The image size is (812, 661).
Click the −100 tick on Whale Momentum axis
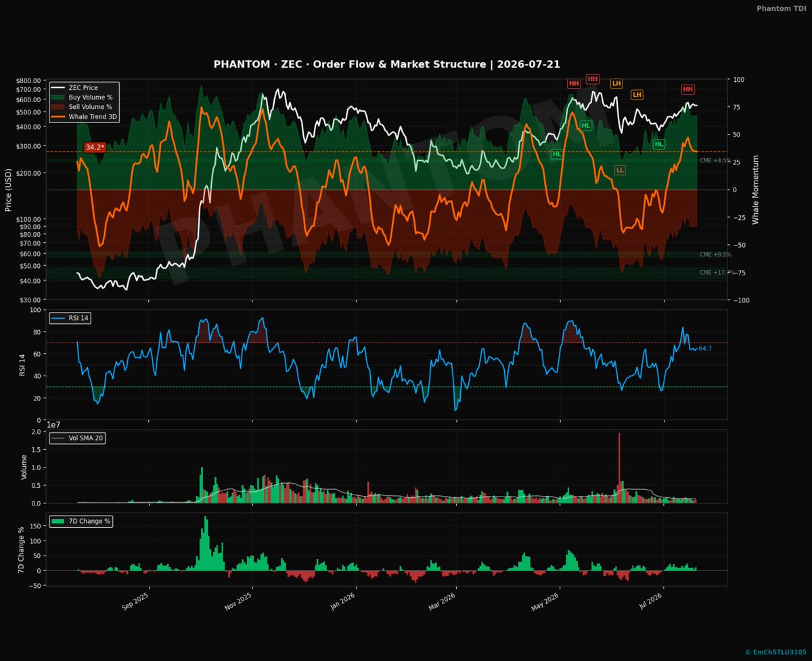click(x=741, y=300)
